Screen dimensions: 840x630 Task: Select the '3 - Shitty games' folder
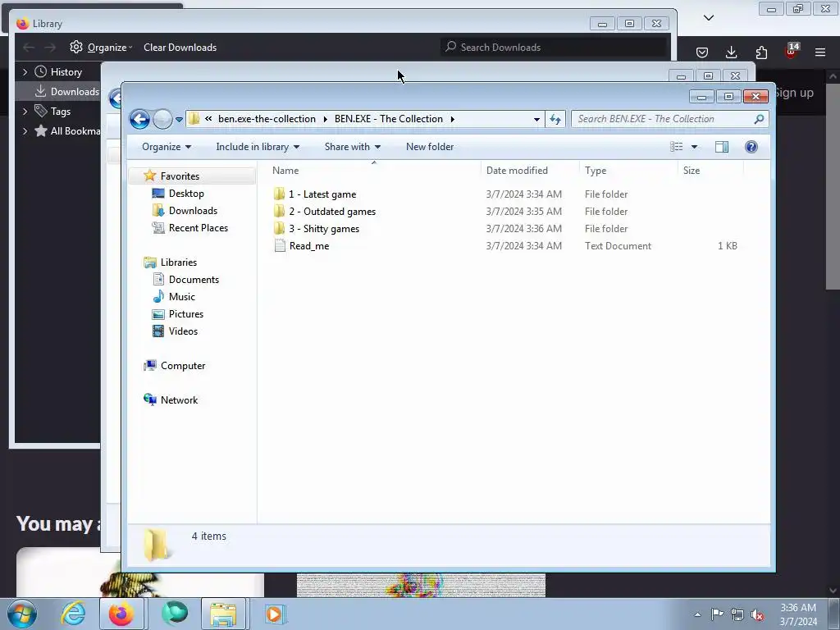[x=323, y=229]
